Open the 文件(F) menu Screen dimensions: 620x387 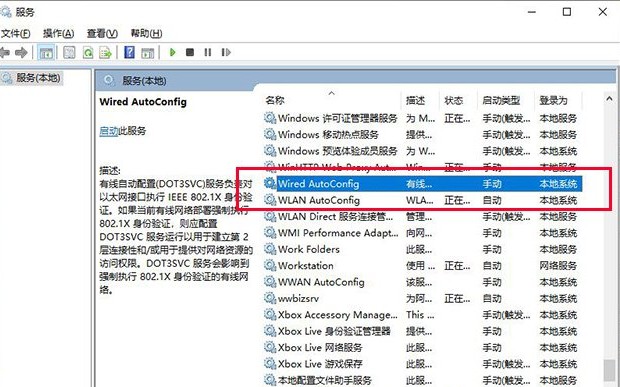pos(15,33)
